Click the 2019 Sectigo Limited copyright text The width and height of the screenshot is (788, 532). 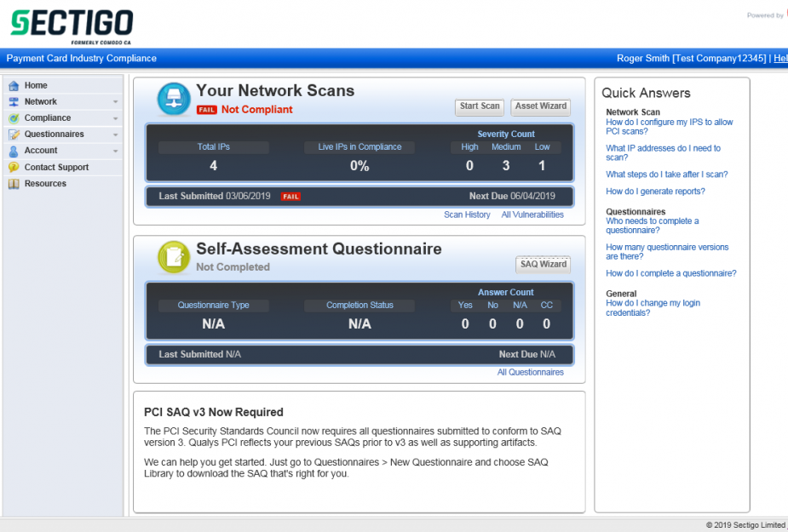point(745,525)
